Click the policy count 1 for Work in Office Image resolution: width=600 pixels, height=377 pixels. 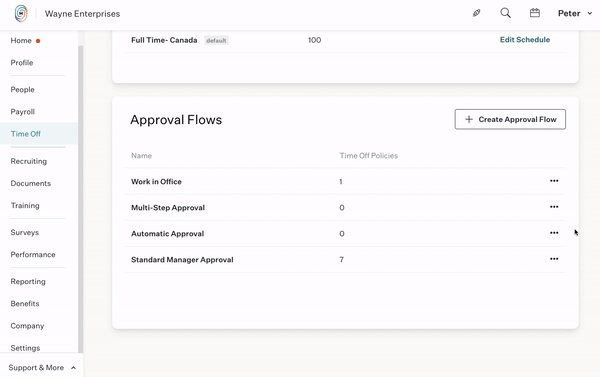tap(341, 182)
